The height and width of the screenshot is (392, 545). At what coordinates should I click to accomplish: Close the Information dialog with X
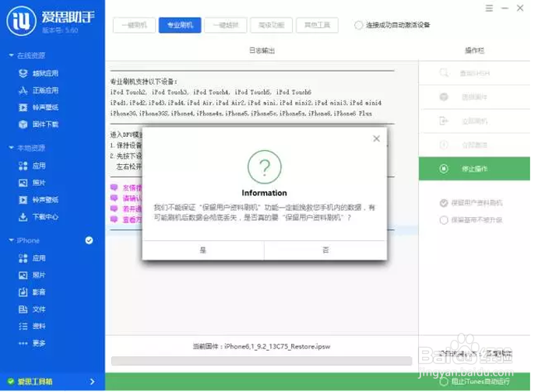coord(376,138)
